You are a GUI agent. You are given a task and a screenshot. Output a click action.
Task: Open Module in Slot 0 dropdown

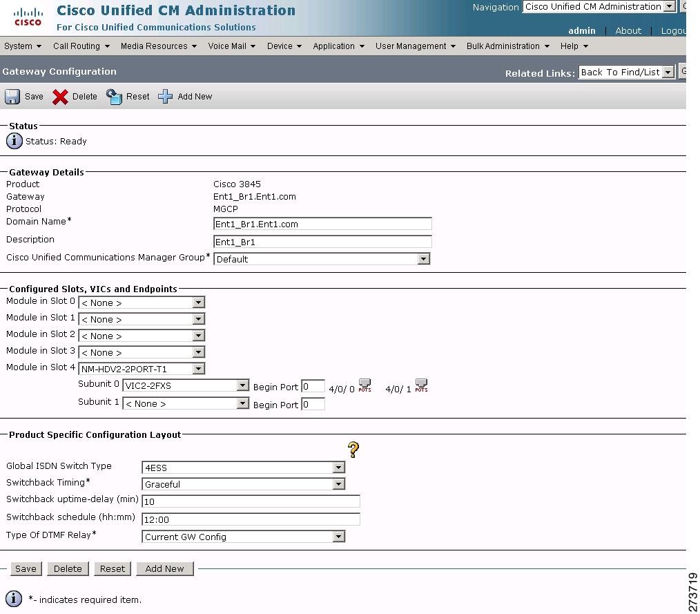(x=142, y=303)
